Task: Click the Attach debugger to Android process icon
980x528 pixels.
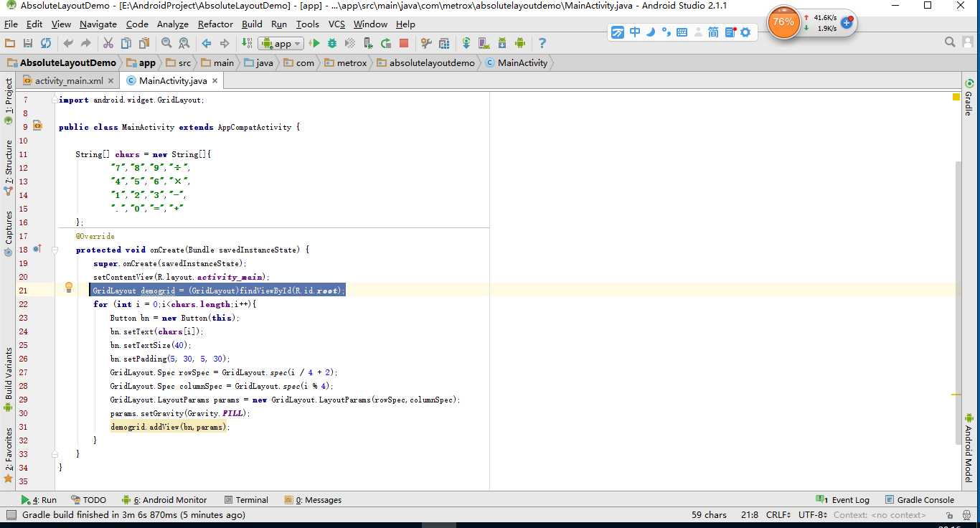Action: click(x=368, y=43)
